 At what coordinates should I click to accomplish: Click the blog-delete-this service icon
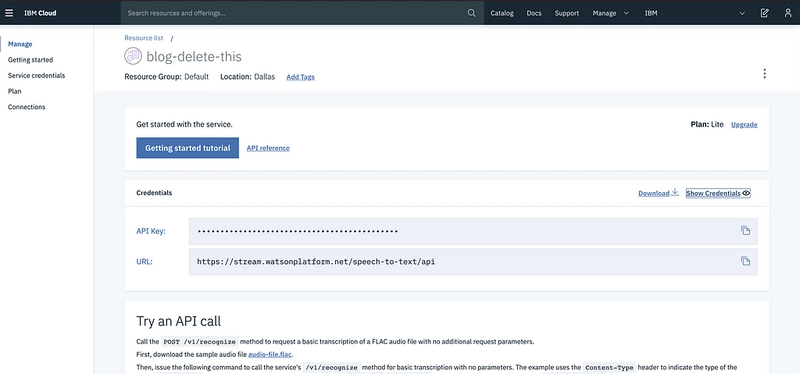(133, 56)
